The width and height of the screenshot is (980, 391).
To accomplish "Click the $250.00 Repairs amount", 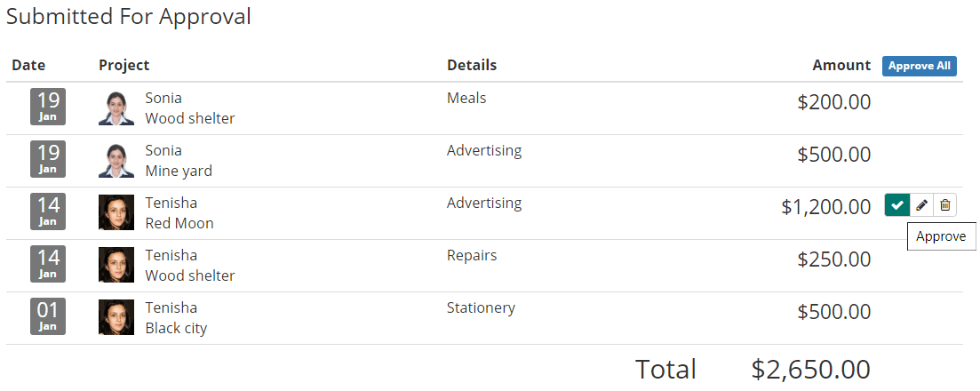I will click(x=833, y=259).
